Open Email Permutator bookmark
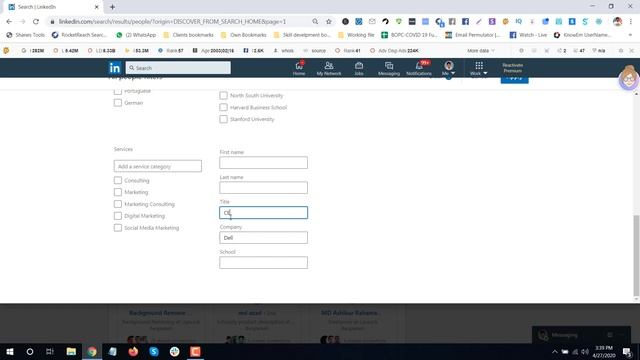This screenshot has width=640, height=360. click(x=473, y=35)
